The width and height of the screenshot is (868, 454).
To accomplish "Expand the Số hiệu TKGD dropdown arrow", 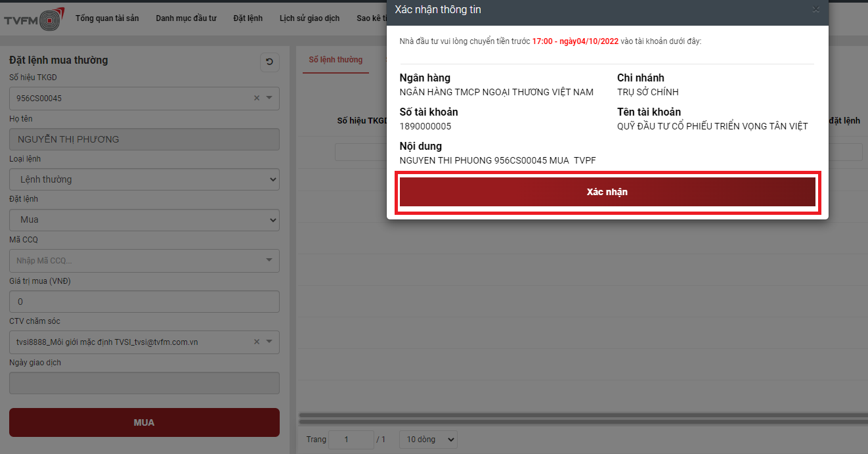I will (269, 99).
